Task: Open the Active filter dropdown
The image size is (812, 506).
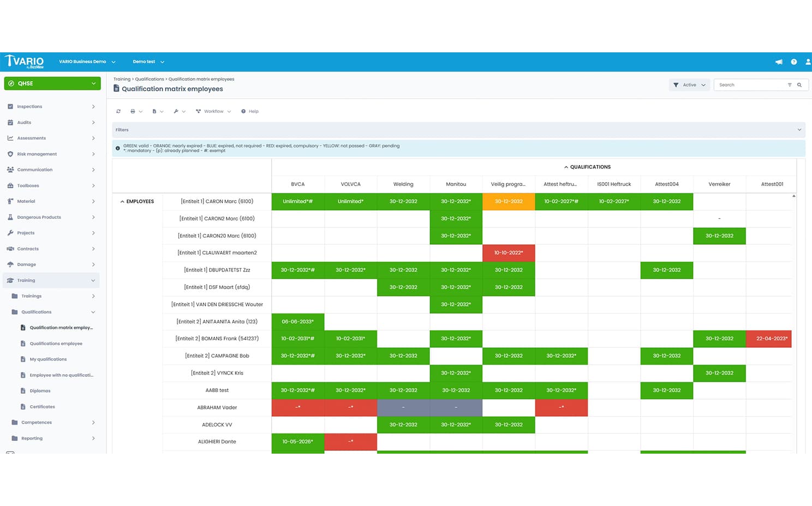Action: click(x=689, y=85)
